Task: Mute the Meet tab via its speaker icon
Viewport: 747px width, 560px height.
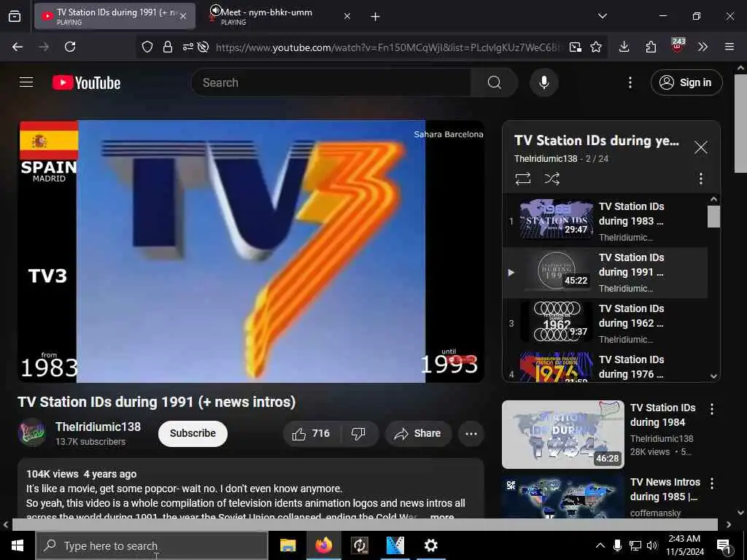Action: (x=215, y=10)
